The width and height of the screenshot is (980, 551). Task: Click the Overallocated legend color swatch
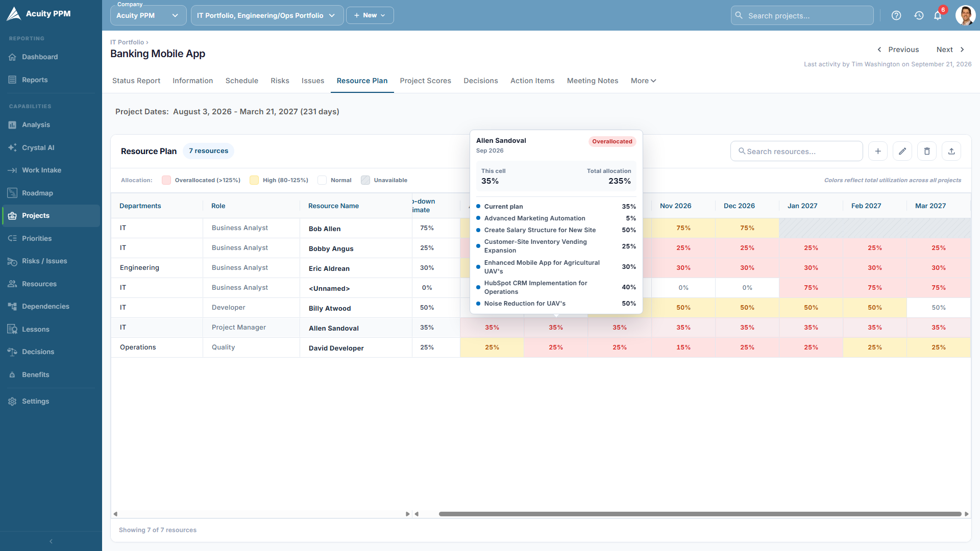[x=166, y=180]
